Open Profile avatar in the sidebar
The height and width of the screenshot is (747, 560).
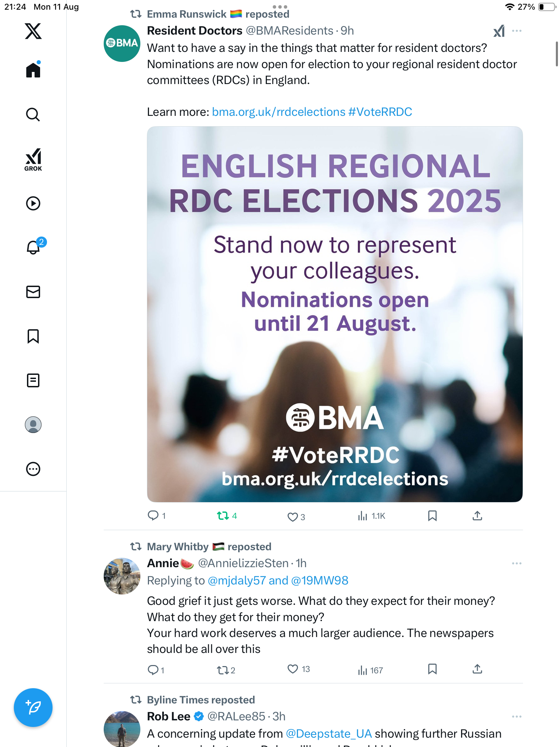(33, 425)
